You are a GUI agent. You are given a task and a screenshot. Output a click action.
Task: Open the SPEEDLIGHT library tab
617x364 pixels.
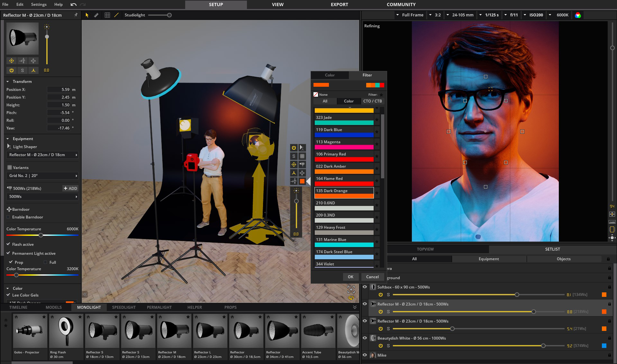pyautogui.click(x=124, y=307)
